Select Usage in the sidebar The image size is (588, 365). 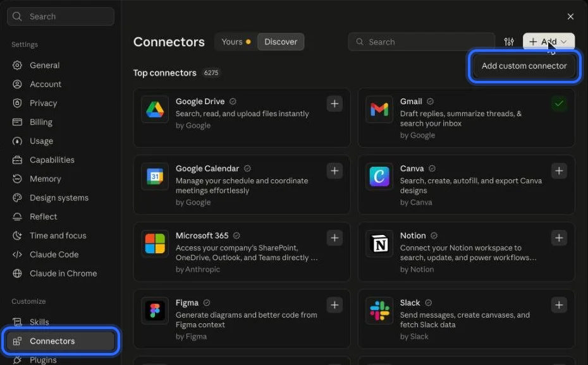click(61, 141)
